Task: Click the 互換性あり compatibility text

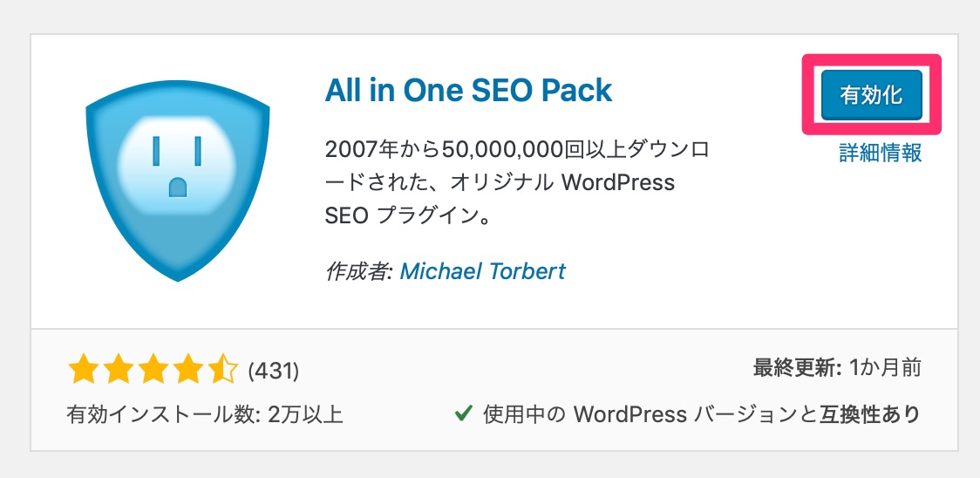Action: pyautogui.click(x=868, y=413)
